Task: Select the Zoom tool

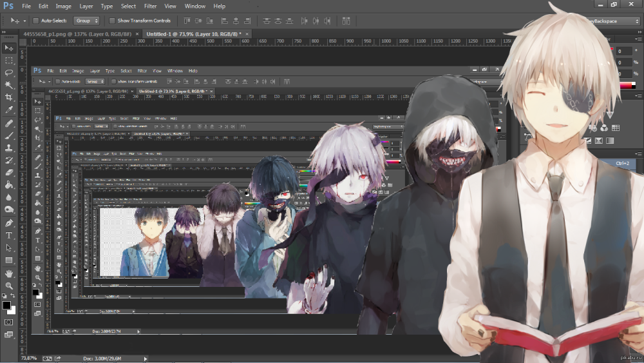Action: [x=8, y=286]
